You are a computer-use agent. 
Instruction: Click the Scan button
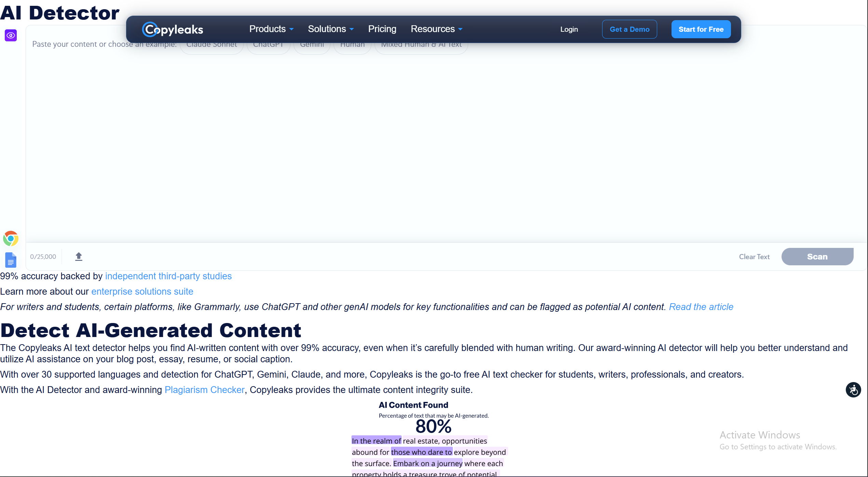pos(817,257)
